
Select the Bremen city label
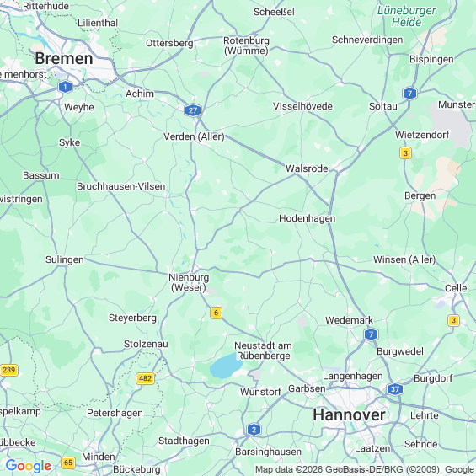[x=64, y=58]
